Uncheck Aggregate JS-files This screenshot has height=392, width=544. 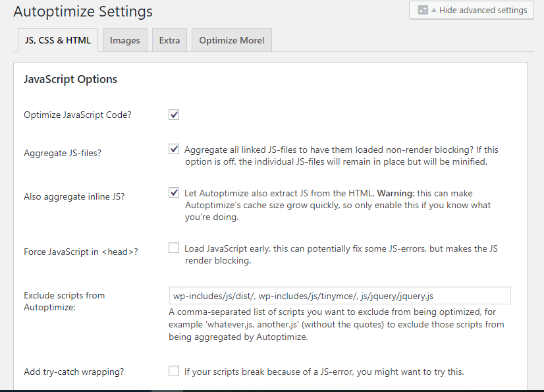[173, 149]
